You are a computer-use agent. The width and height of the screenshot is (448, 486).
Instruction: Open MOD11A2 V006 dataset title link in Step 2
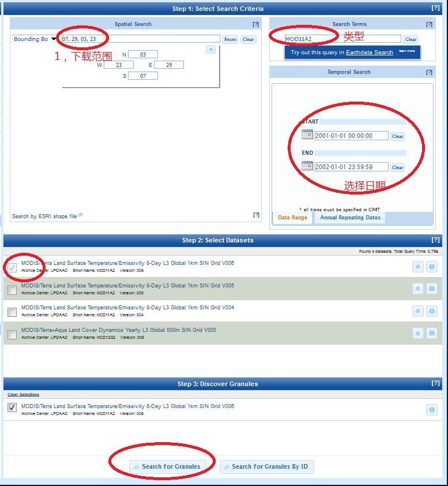click(127, 263)
